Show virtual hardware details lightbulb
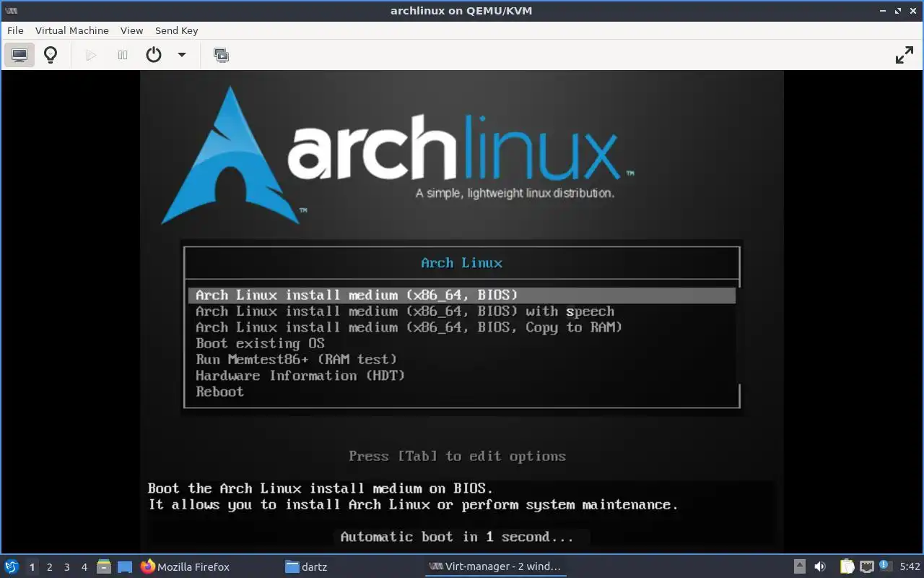Image resolution: width=924 pixels, height=578 pixels. 51,55
